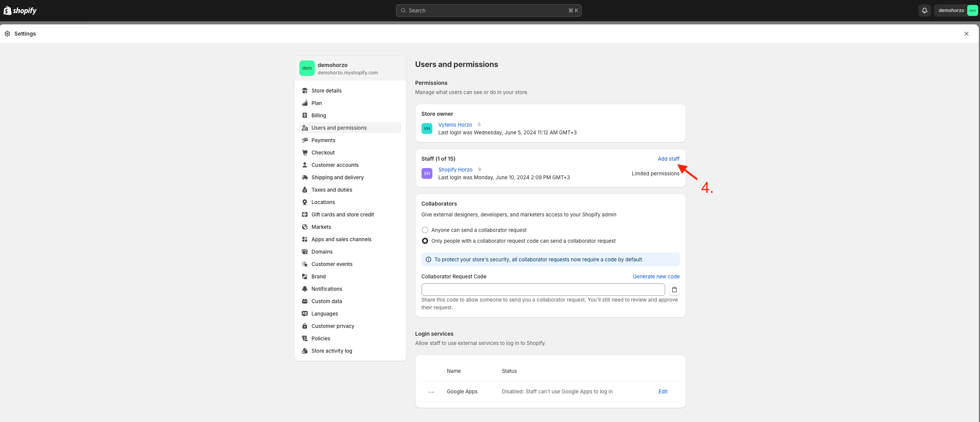
Task: Focus the top Search bar
Action: point(488,10)
